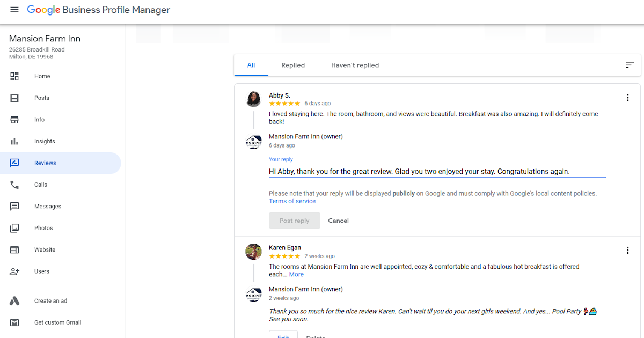Click owner logo under Abby's review
This screenshot has width=644, height=338.
(x=253, y=142)
